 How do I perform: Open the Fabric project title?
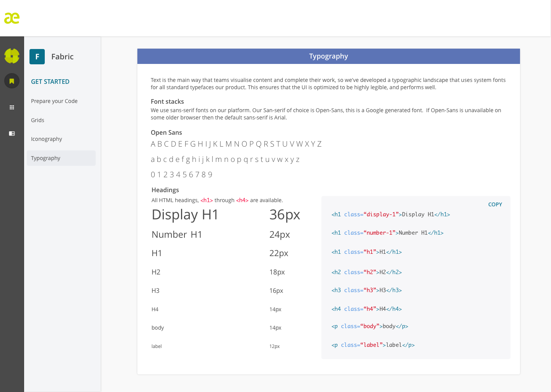click(62, 57)
